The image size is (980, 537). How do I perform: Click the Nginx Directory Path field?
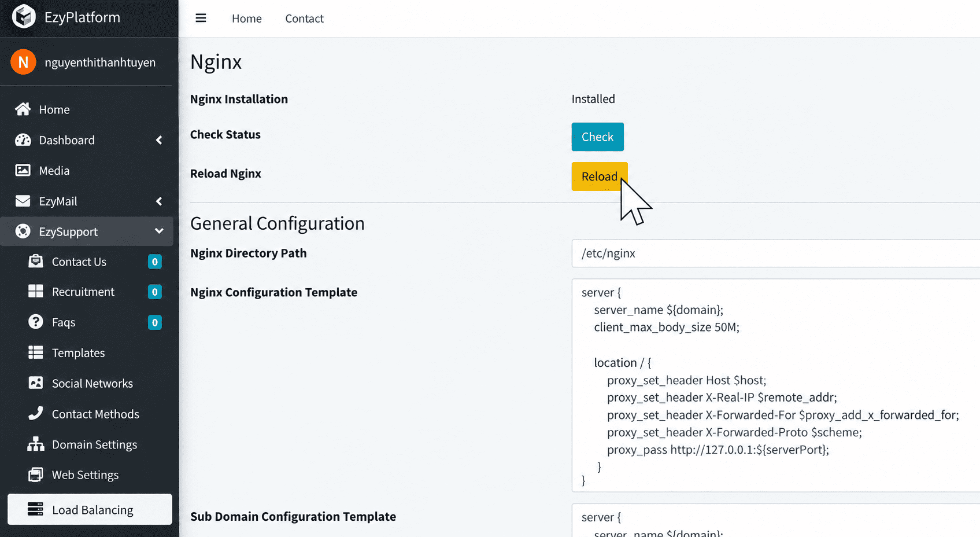(775, 253)
